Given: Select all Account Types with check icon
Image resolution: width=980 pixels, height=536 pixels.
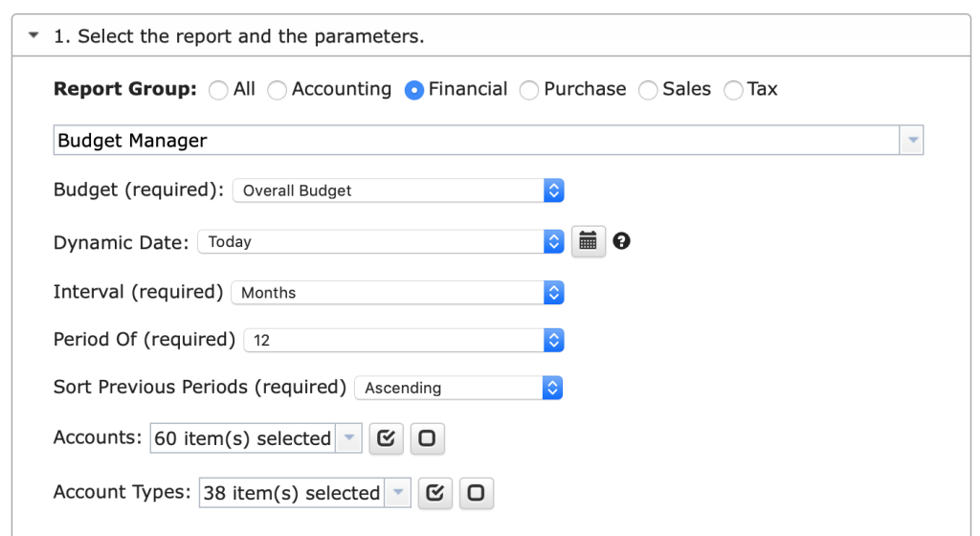Looking at the screenshot, I should [435, 493].
